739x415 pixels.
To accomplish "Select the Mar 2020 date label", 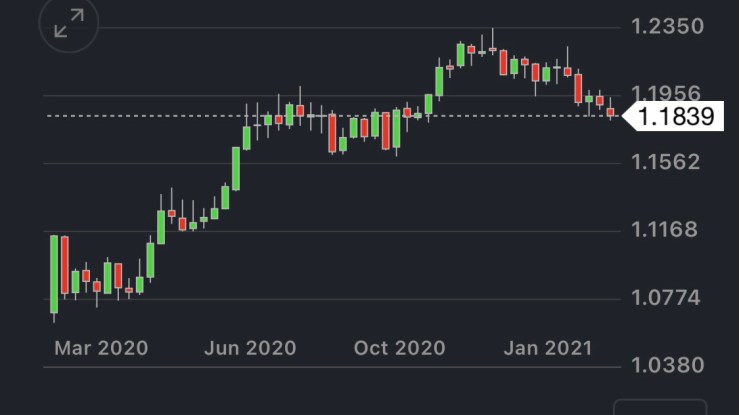I will coord(101,348).
